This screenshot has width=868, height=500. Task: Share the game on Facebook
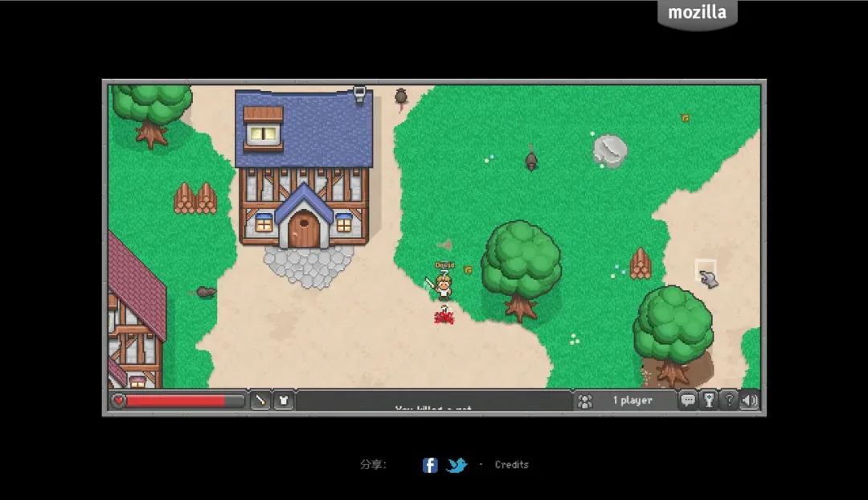(430, 465)
